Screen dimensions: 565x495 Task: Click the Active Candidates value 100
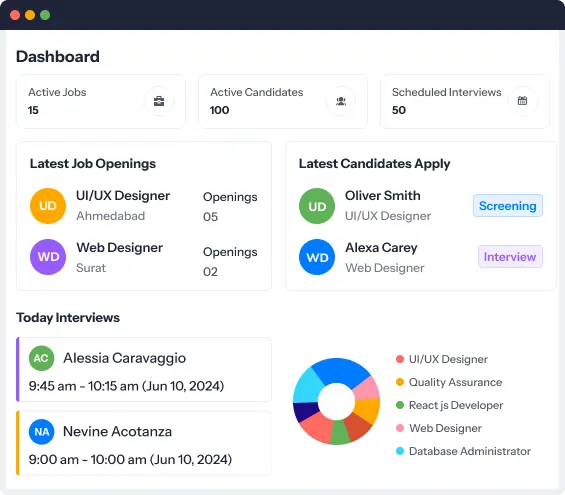point(219,110)
